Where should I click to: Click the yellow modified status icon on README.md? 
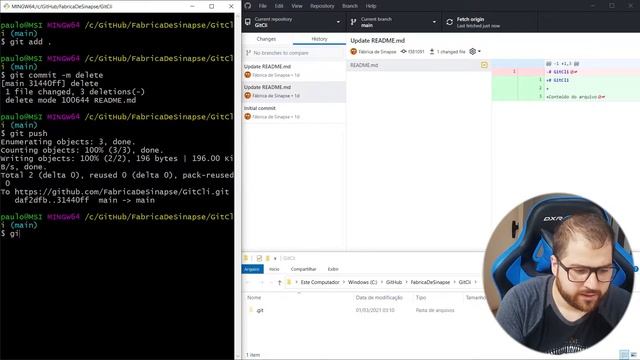(484, 65)
